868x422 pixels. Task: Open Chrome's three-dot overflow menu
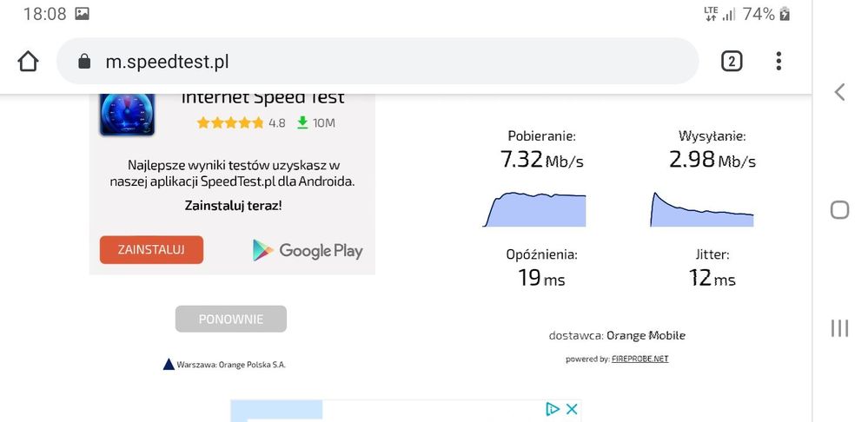pyautogui.click(x=779, y=61)
